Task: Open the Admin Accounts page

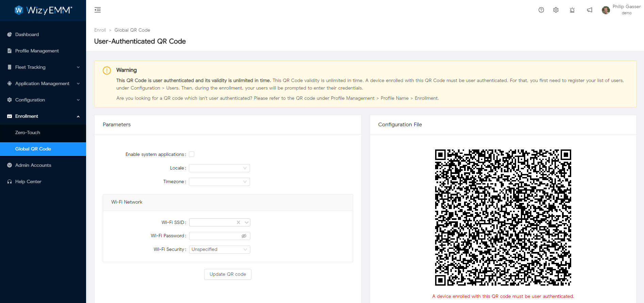Action: [x=43, y=165]
